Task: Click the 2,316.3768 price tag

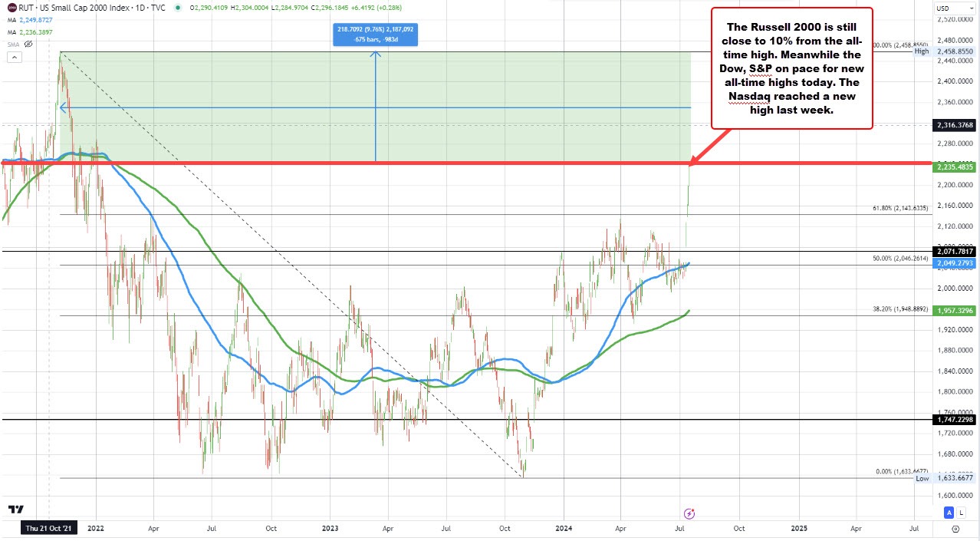Action: click(x=955, y=124)
